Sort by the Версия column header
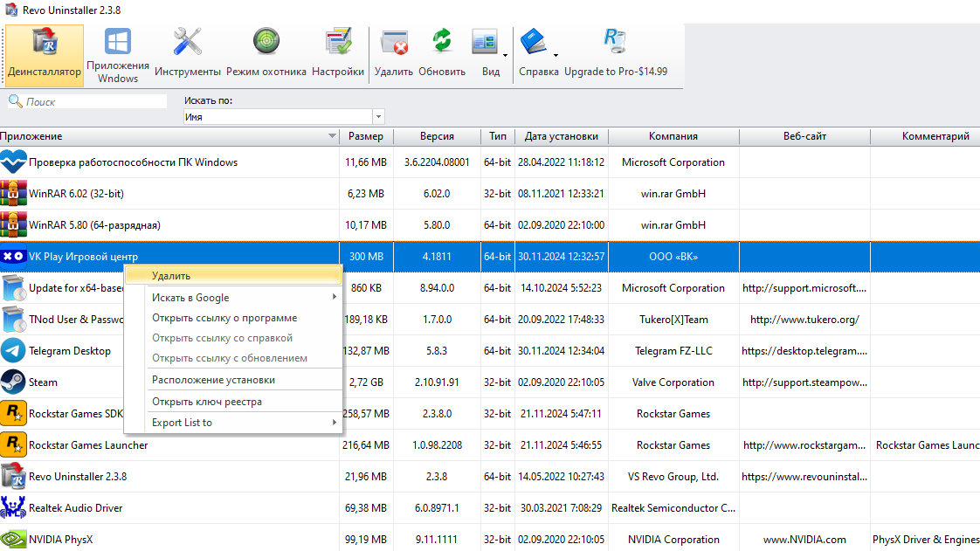This screenshot has width=980, height=551. [x=437, y=136]
